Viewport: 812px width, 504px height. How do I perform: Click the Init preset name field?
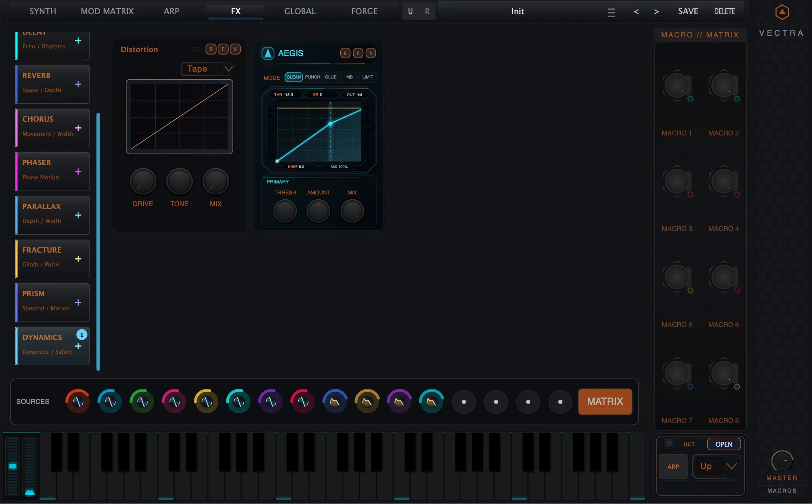point(518,11)
